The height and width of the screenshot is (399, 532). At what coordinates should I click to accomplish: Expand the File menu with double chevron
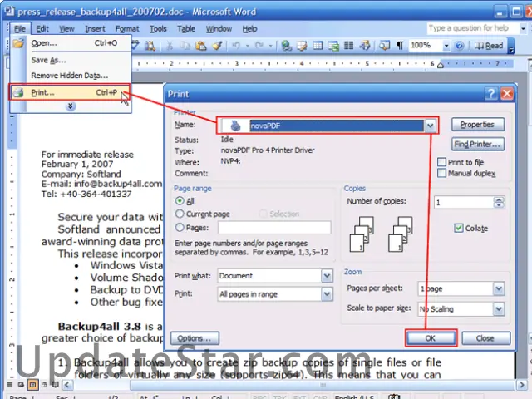click(x=70, y=106)
